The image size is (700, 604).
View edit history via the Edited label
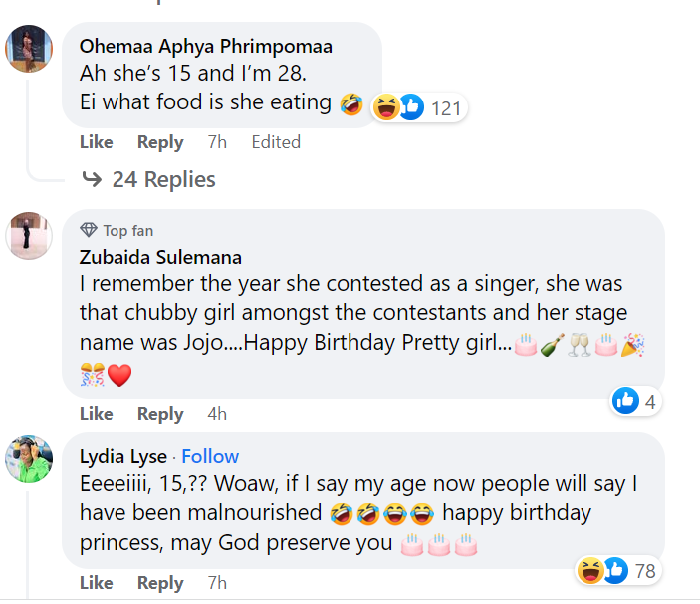point(276,142)
